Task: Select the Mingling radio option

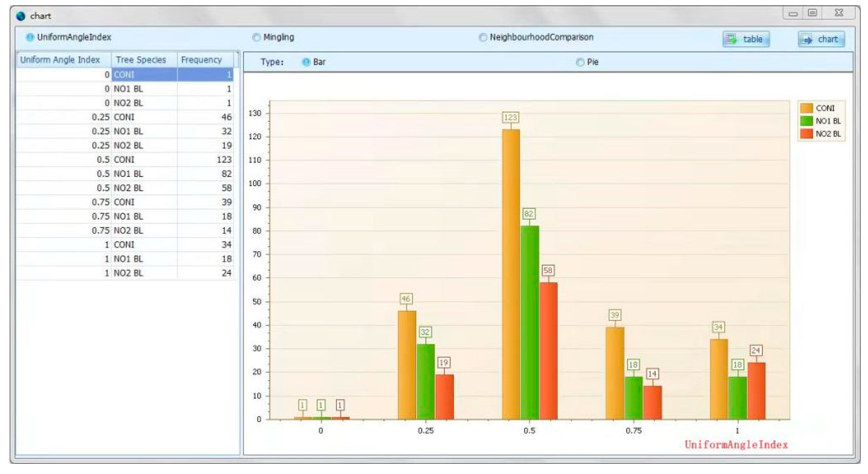Action: click(257, 37)
